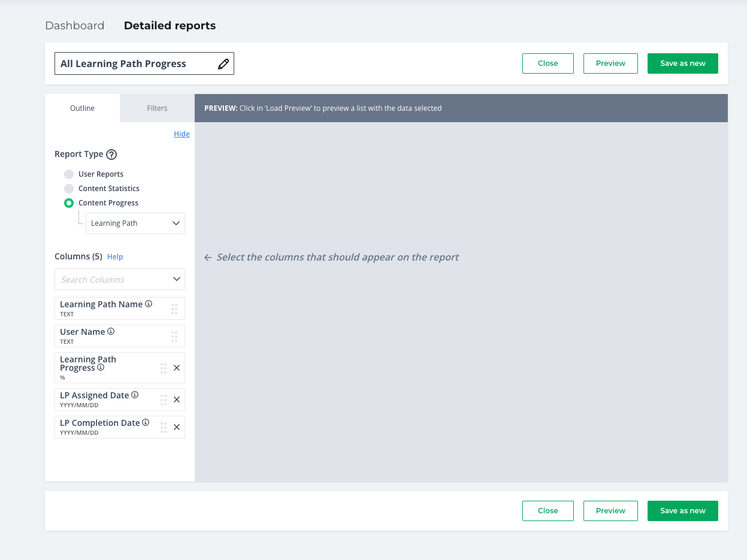Click the top Preview button
Image resolution: width=747 pixels, height=560 pixels.
point(610,63)
